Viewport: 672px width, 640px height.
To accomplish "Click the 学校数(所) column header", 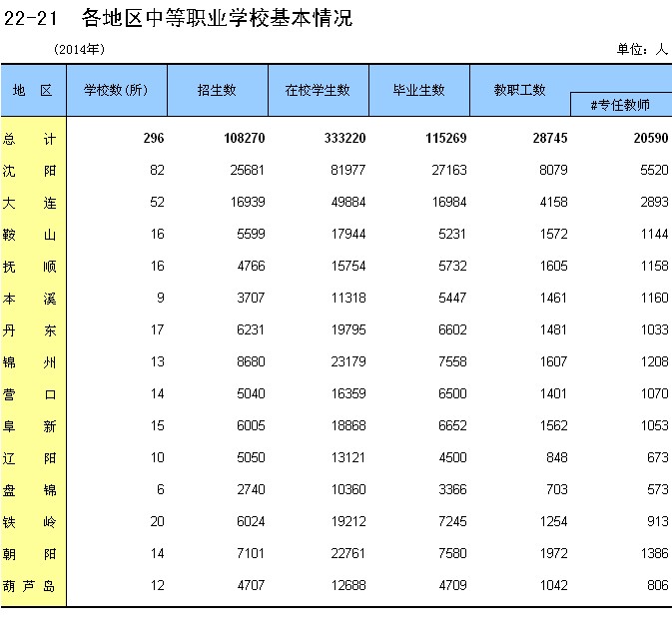I will (x=116, y=90).
